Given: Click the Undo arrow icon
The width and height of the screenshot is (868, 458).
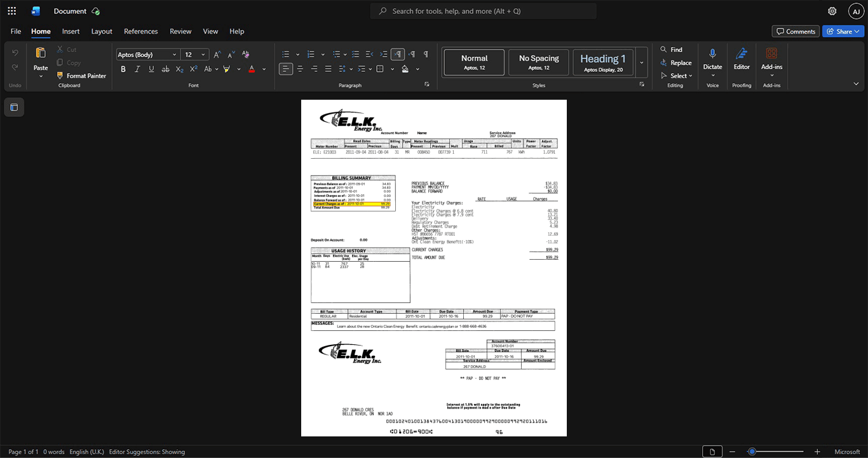Looking at the screenshot, I should pyautogui.click(x=15, y=52).
